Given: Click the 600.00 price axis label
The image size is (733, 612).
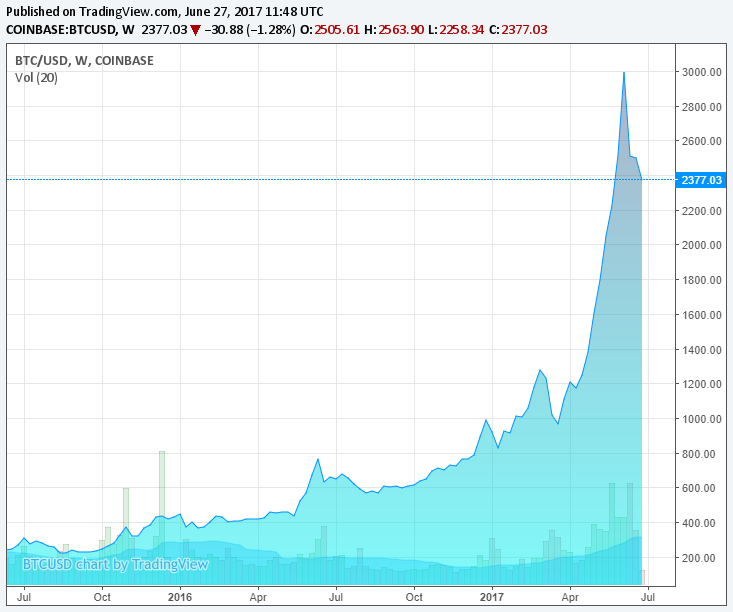Looking at the screenshot, I should click(698, 488).
